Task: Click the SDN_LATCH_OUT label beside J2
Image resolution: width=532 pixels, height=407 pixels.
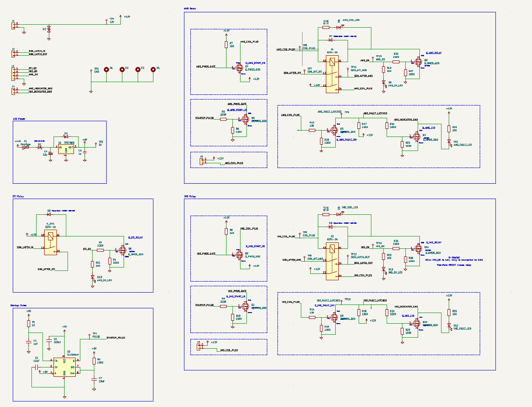Action: click(x=38, y=54)
